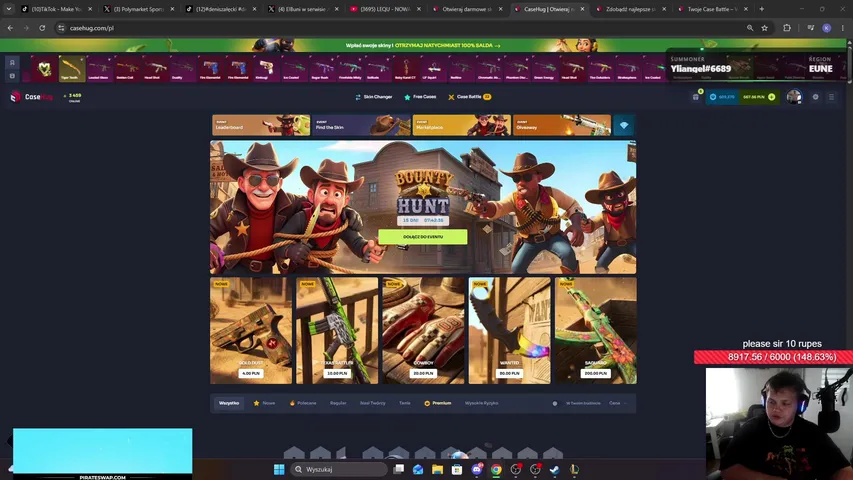Select the Nowe filter tab
Screen dimensions: 853x480
pyautogui.click(x=264, y=403)
